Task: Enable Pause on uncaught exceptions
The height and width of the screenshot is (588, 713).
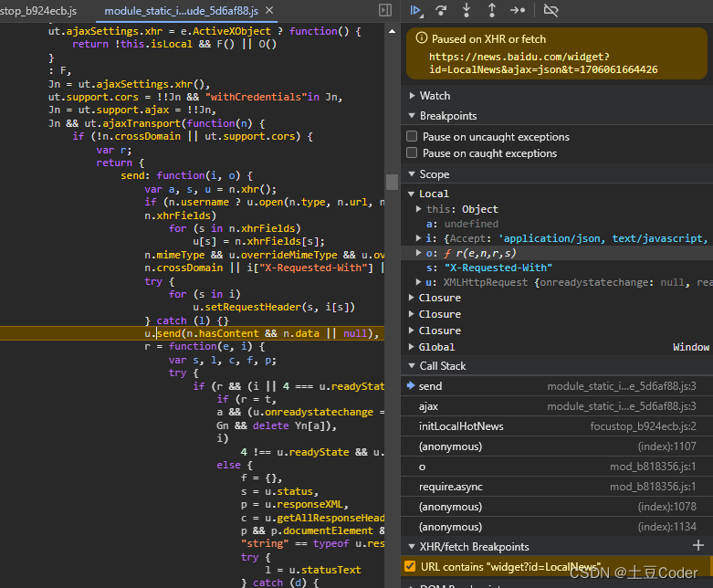Action: (x=412, y=136)
